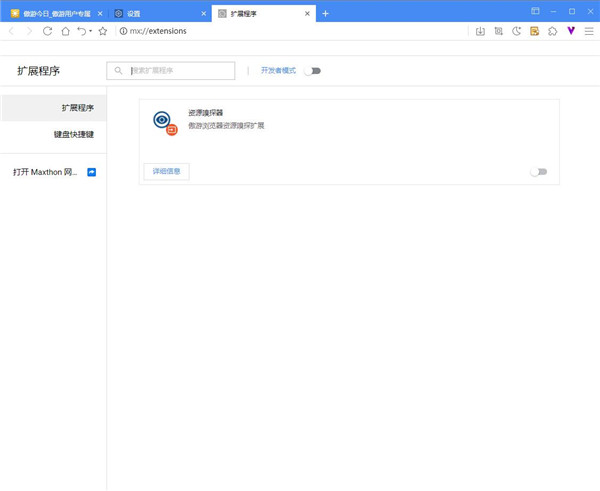The width and height of the screenshot is (600, 491).
Task: Bookmark page with the star icon
Action: coord(103,31)
